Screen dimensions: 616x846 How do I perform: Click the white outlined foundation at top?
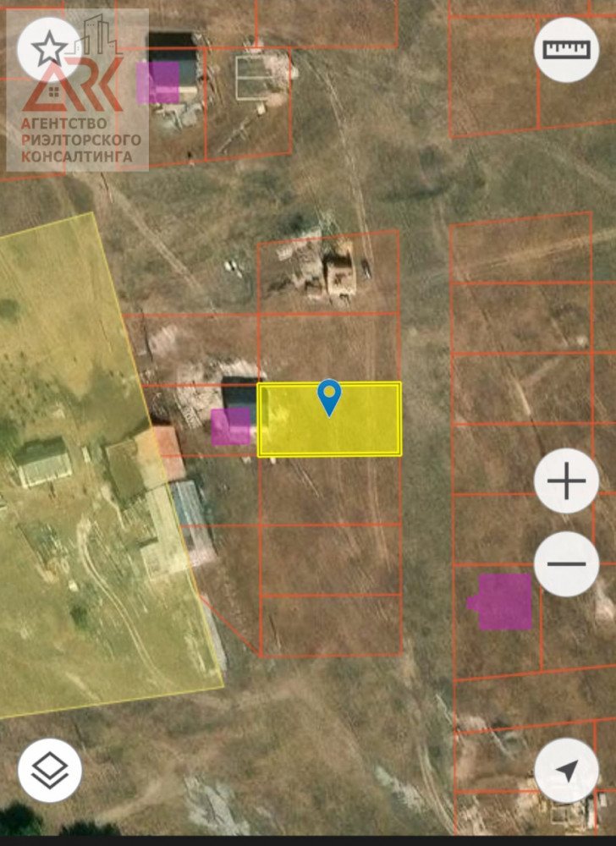click(x=261, y=76)
